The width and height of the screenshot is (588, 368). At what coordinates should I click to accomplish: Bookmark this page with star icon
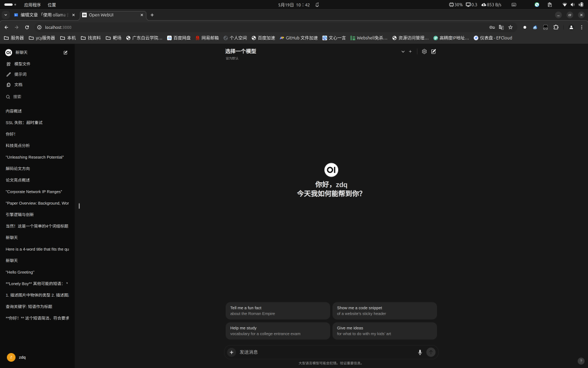pos(510,27)
